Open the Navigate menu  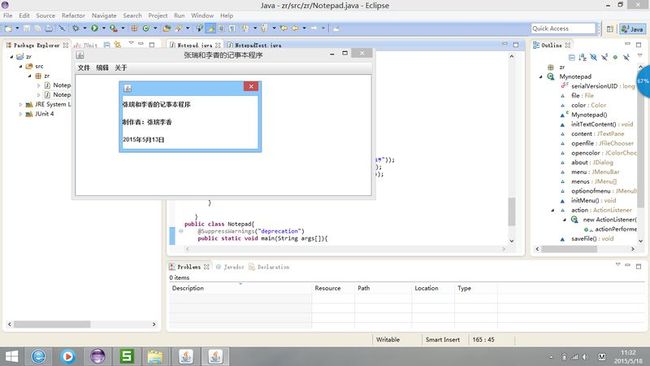pyautogui.click(x=104, y=15)
